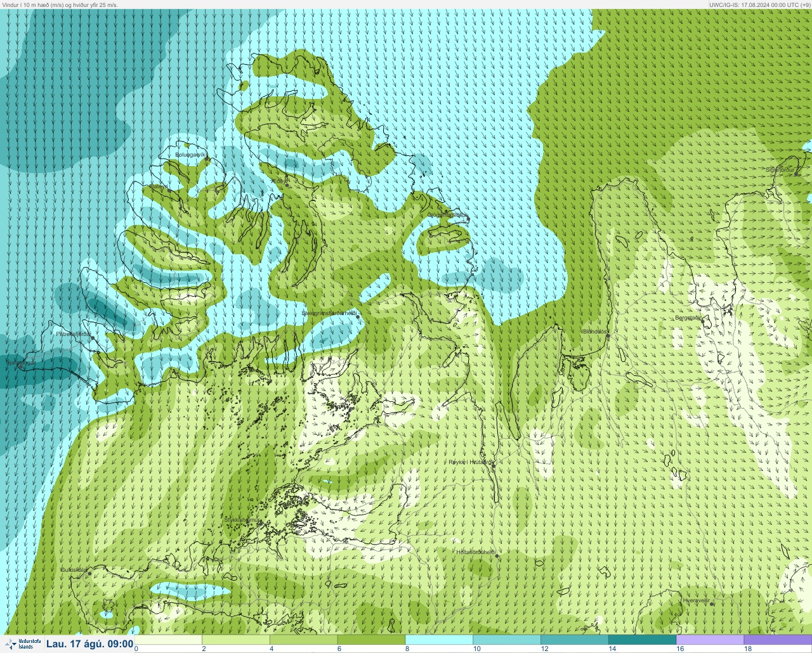Click the Siglufjörður station label
812x653 pixels.
(x=780, y=169)
